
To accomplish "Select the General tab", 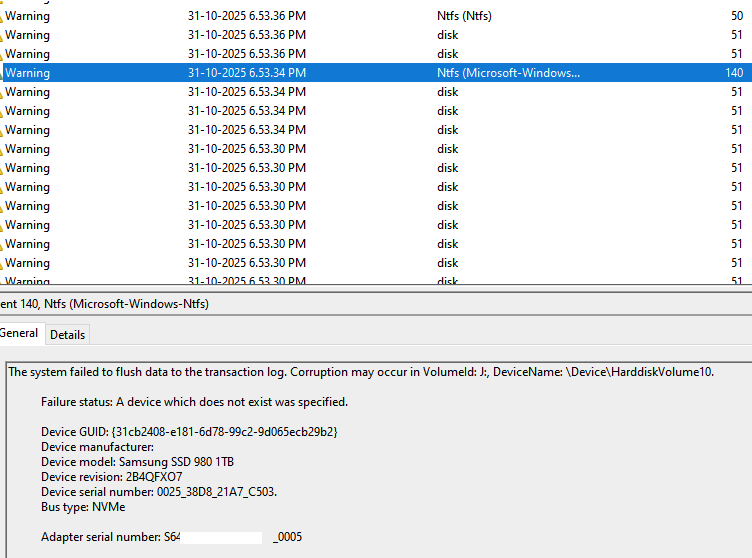I will coord(19,334).
